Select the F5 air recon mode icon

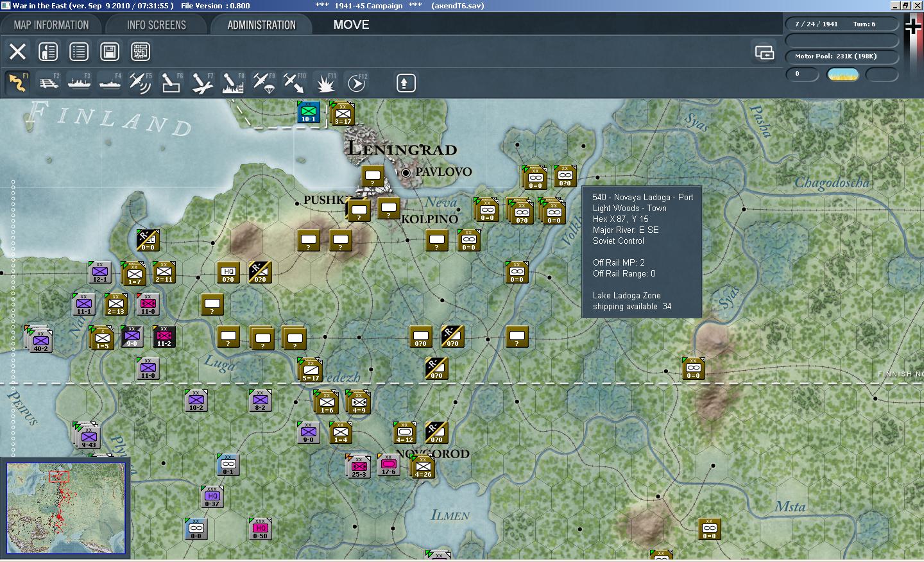tap(141, 83)
